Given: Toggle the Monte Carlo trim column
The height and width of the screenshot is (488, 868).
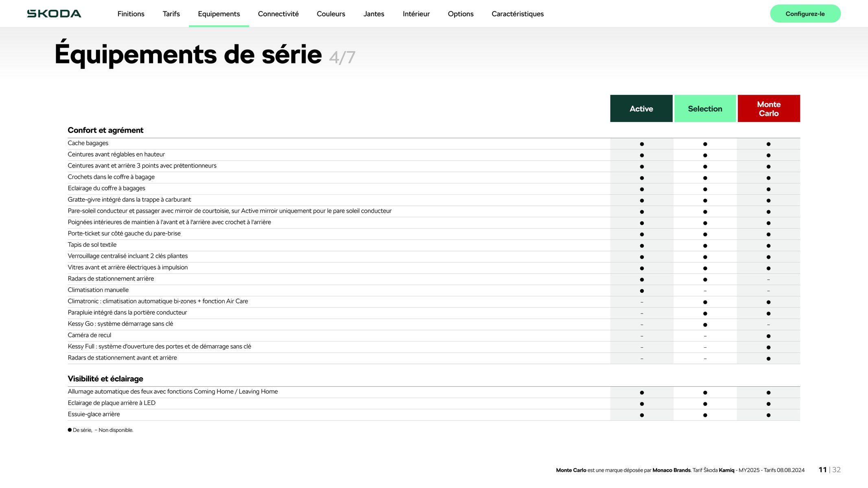Looking at the screenshot, I should pyautogui.click(x=768, y=109).
